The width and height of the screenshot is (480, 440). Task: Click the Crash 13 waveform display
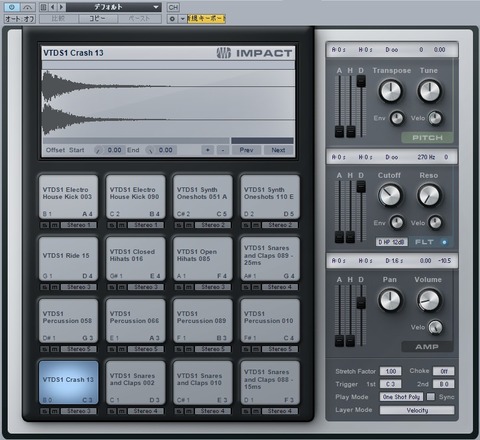168,103
